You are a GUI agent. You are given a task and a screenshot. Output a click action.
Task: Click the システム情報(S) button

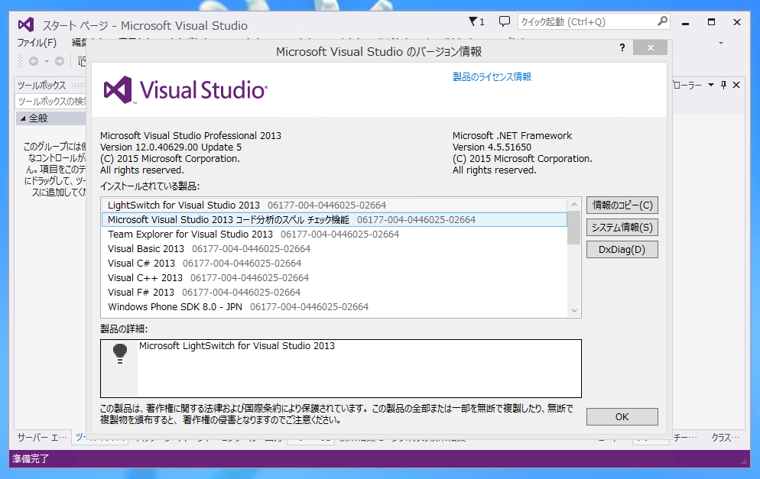[622, 227]
